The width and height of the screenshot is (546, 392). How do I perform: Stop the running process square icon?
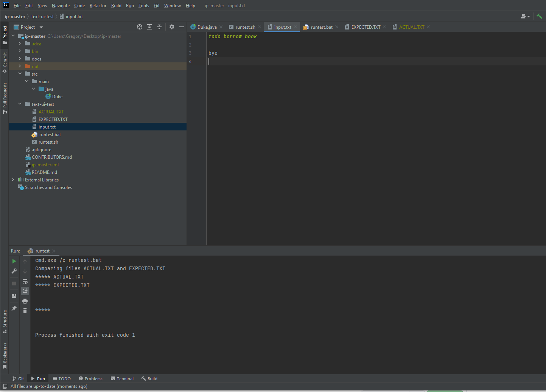[14, 284]
